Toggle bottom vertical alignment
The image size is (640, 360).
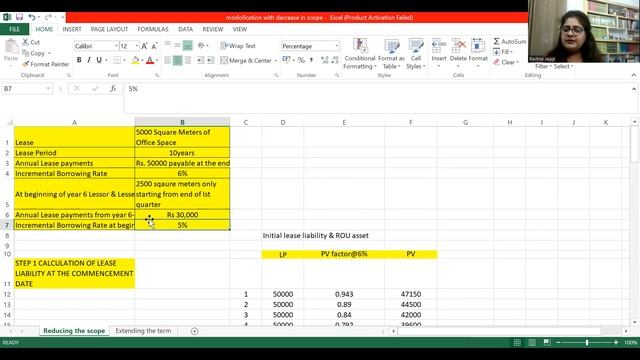click(x=188, y=45)
